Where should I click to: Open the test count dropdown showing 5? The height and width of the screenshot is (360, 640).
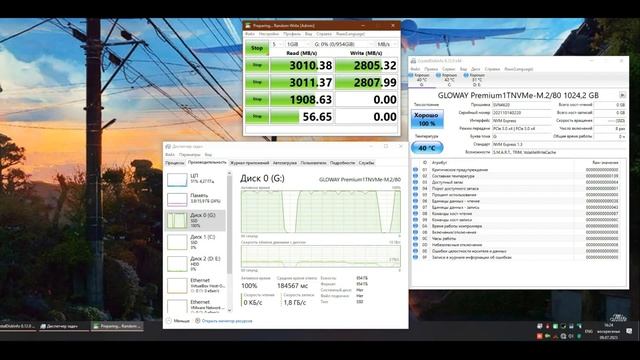point(277,44)
